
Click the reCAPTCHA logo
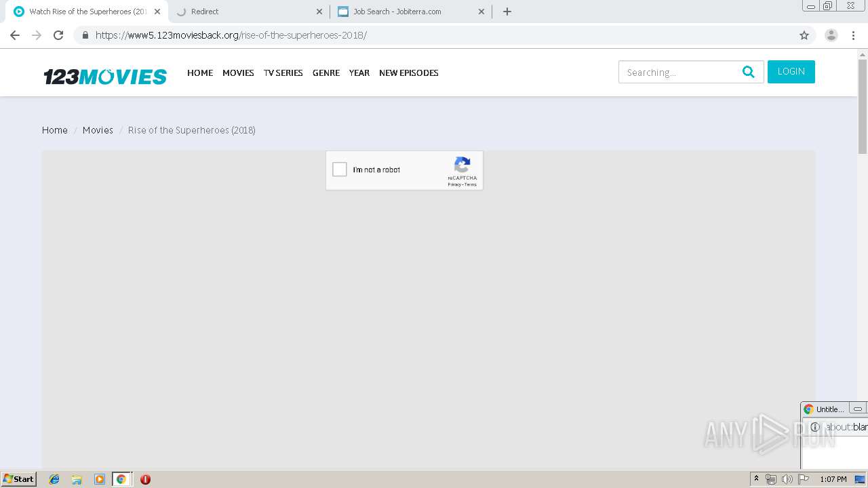[462, 165]
